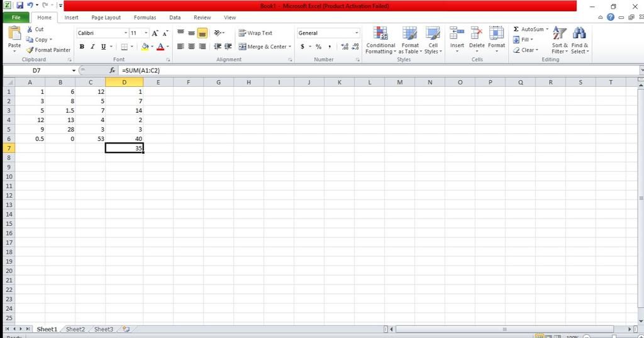Screen dimensions: 644x338
Task: Switch to the Sheet2 worksheet tab
Action: click(75, 329)
